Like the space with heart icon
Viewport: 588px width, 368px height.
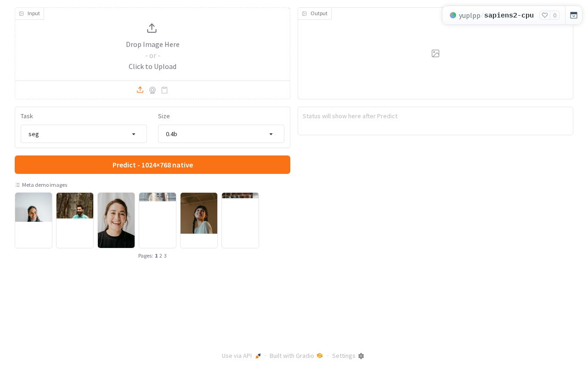point(545,15)
